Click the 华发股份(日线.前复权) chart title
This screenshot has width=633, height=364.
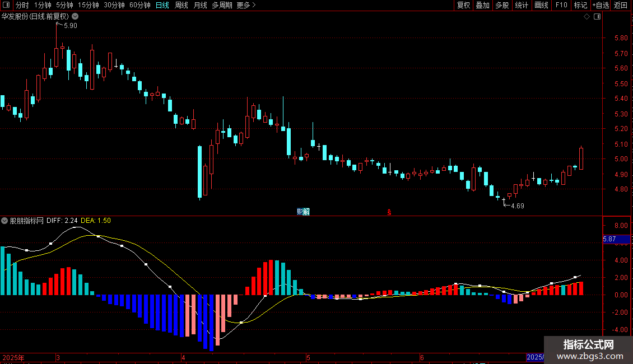click(x=35, y=17)
